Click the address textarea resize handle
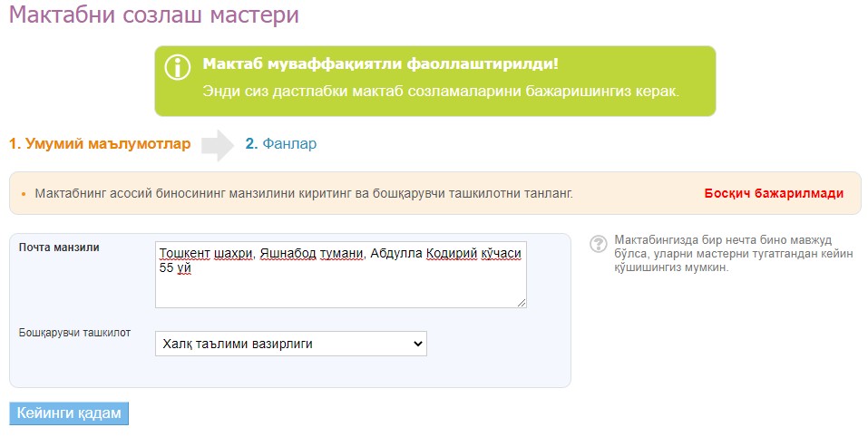 coord(522,303)
